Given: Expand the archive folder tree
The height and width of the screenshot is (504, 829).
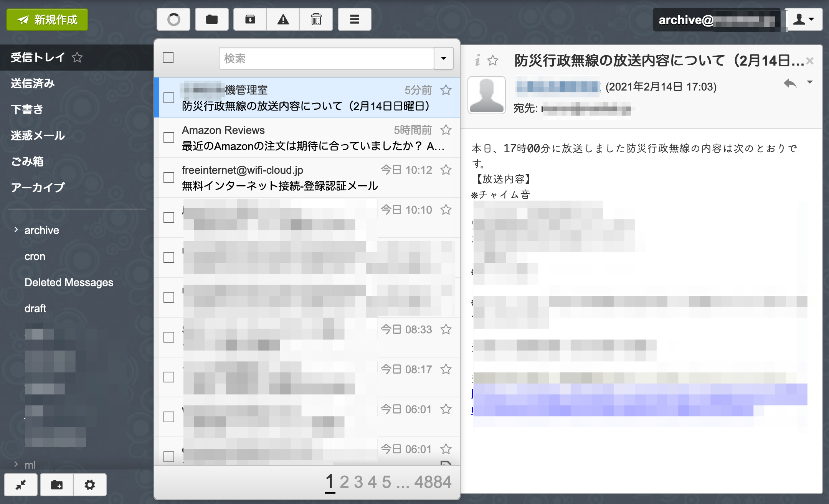Looking at the screenshot, I should (x=16, y=230).
